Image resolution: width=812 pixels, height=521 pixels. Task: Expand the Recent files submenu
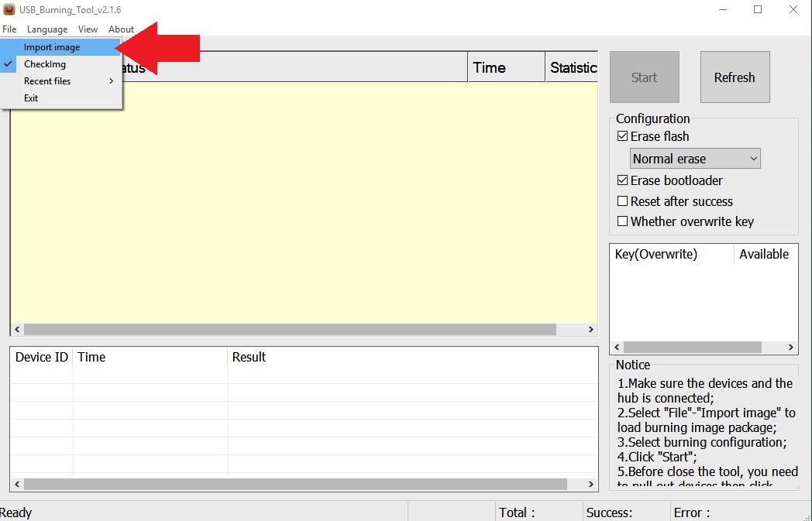click(x=61, y=81)
